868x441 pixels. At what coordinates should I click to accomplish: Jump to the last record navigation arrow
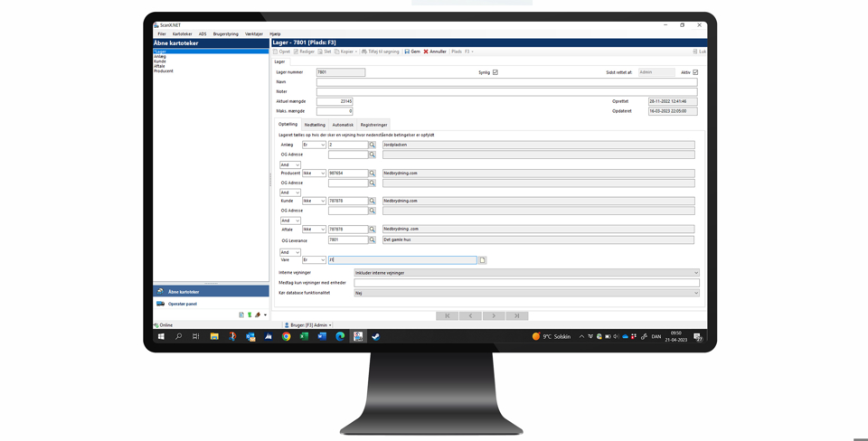(517, 316)
